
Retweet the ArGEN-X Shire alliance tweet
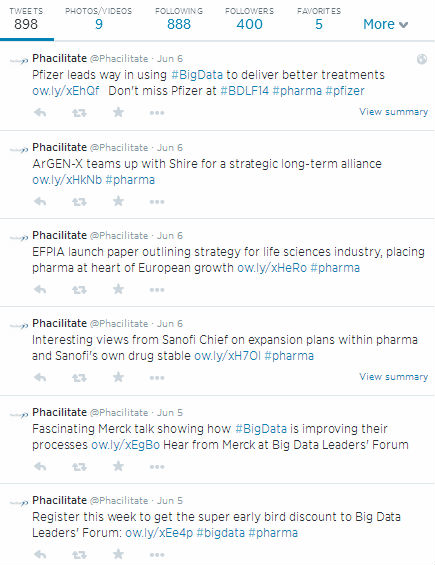coord(79,201)
